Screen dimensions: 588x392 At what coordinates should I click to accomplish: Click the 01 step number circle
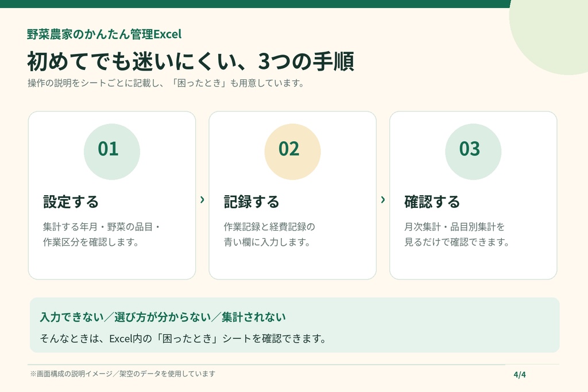112,152
